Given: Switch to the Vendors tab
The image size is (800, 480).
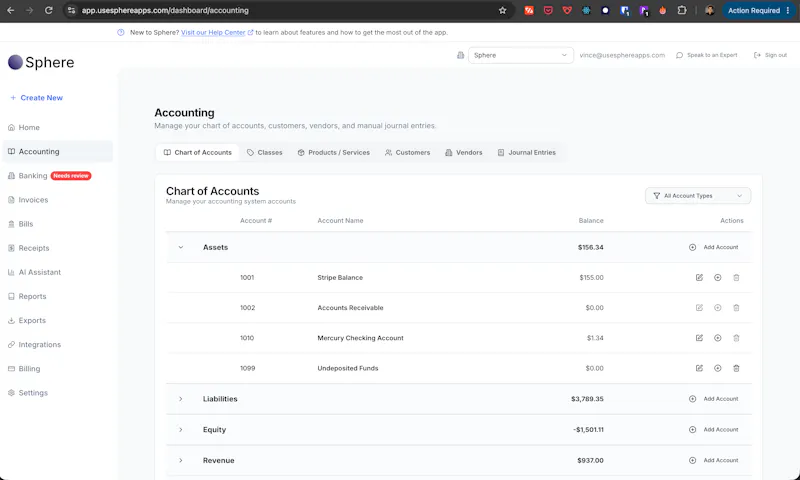Looking at the screenshot, I should coord(463,153).
